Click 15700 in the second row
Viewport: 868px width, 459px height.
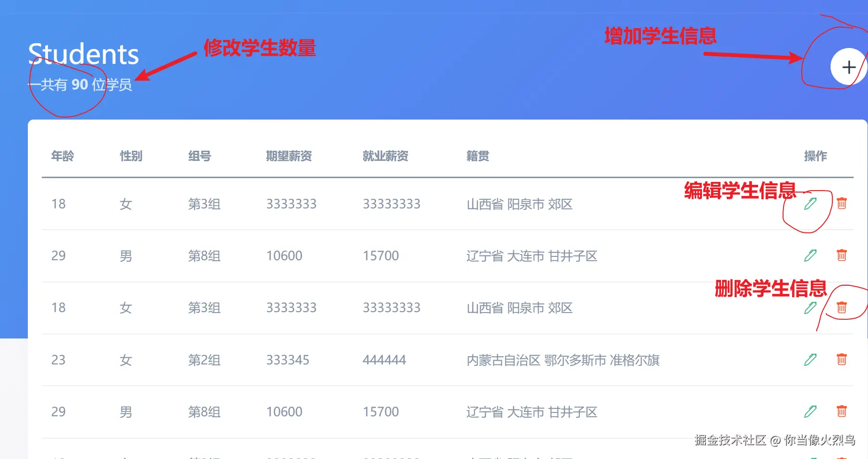pos(381,255)
